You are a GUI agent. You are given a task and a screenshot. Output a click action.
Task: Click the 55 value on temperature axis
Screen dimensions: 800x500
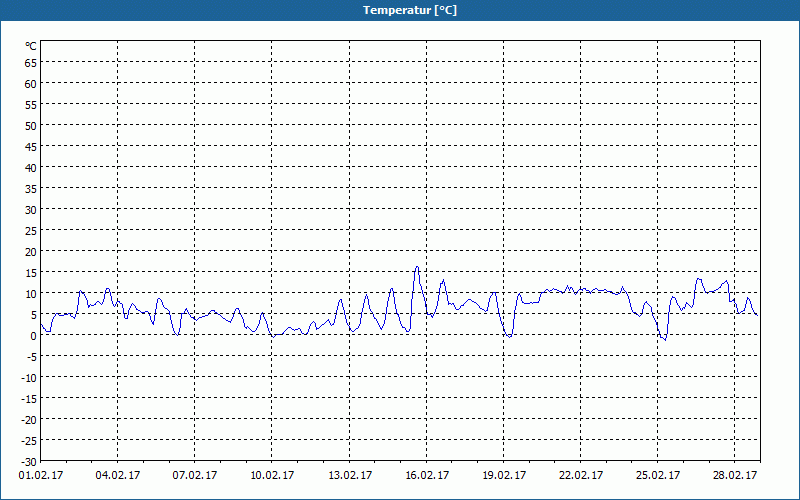(31, 105)
